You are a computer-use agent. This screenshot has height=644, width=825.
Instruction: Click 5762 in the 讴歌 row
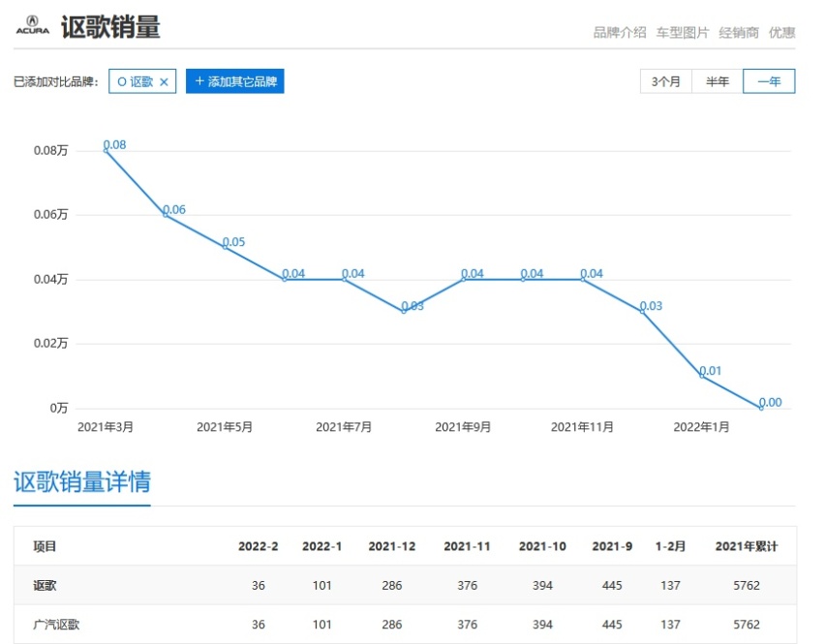(747, 586)
